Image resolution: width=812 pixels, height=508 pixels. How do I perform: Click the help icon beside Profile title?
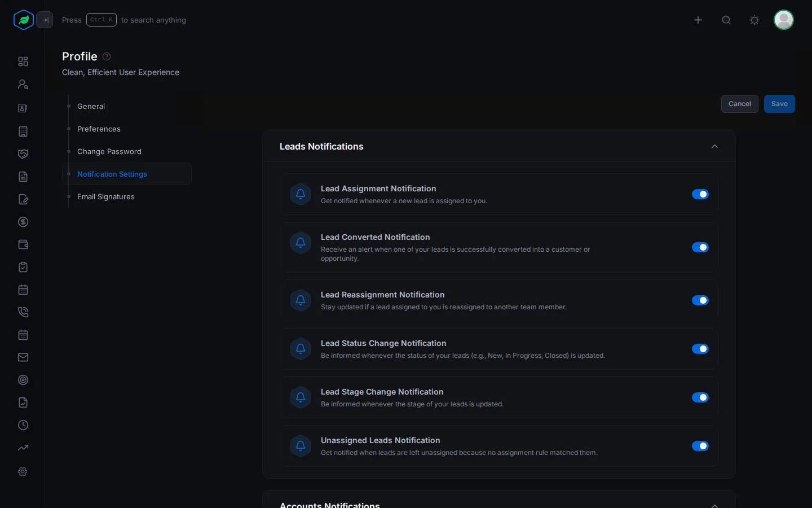point(107,56)
